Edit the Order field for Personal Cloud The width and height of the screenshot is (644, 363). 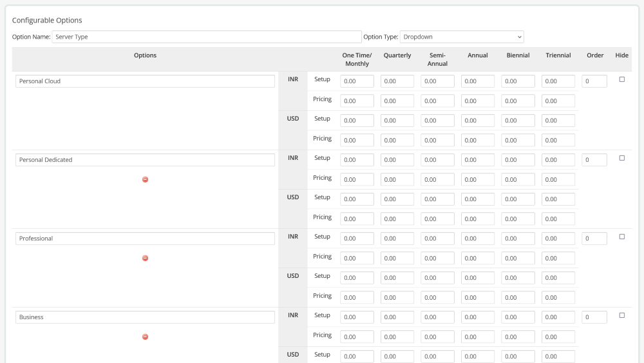594,81
